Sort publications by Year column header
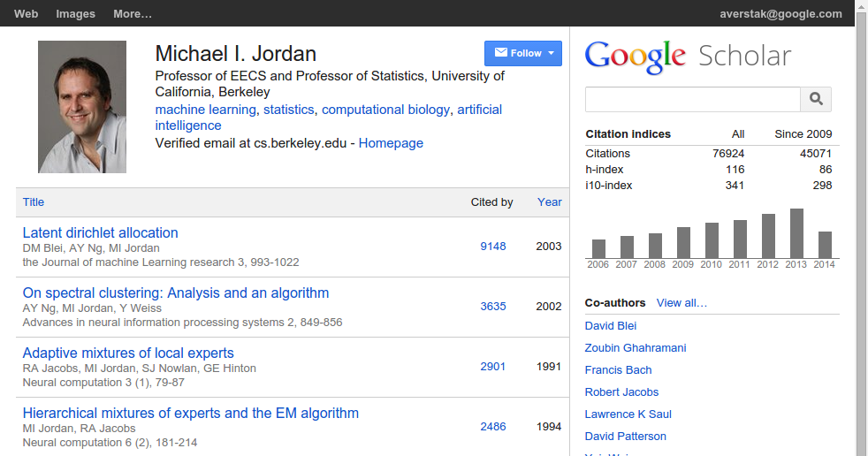The width and height of the screenshot is (868, 456). point(549,202)
